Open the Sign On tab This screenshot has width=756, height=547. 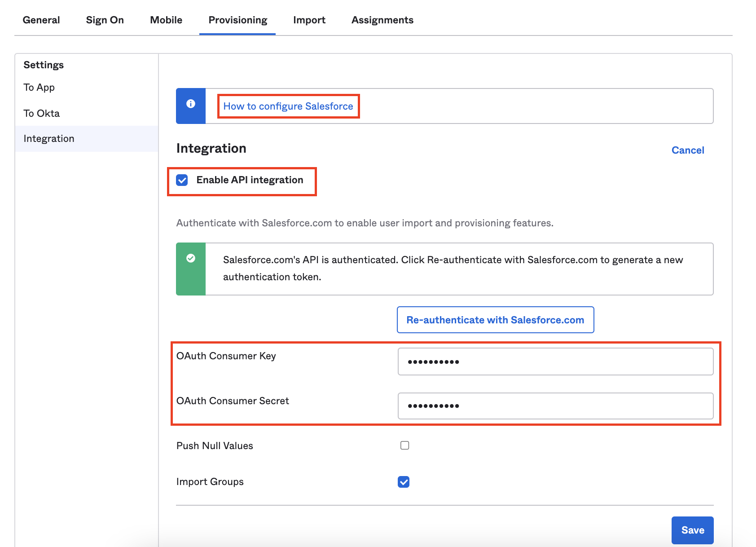click(105, 20)
